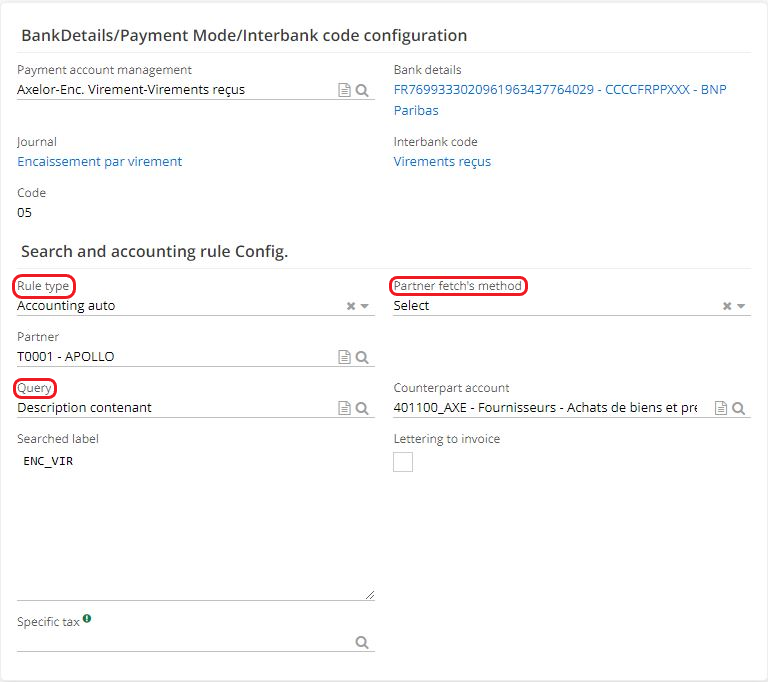
Task: Open the Encaissement par virement journal link
Action: [x=100, y=161]
